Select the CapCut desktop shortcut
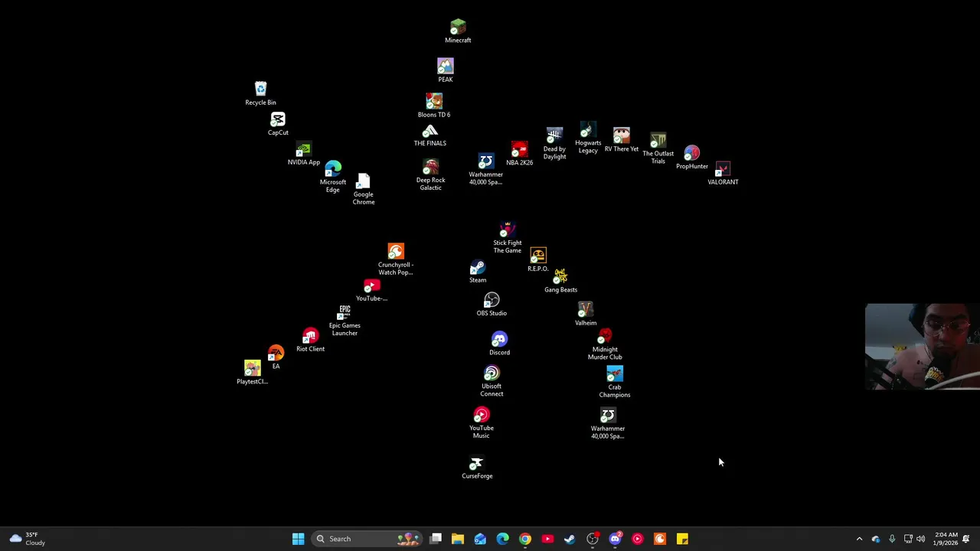The image size is (980, 551). pos(278,124)
